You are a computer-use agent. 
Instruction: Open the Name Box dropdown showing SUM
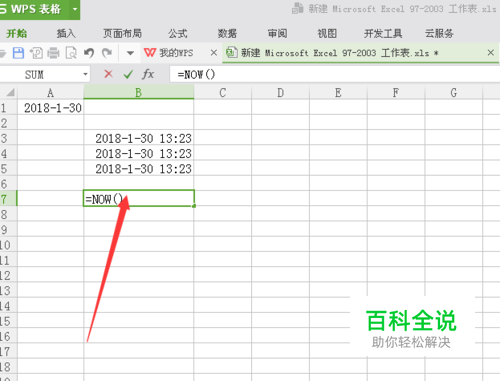coord(85,74)
